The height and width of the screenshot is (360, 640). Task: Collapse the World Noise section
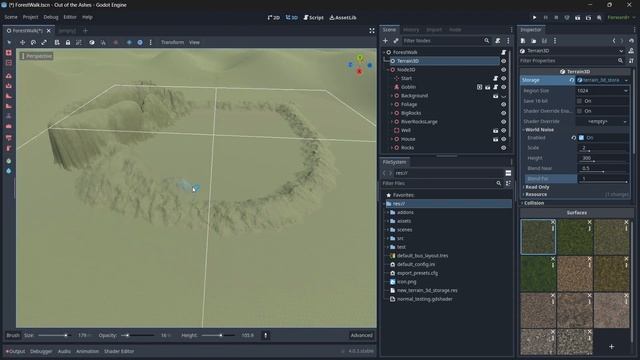tap(539, 130)
